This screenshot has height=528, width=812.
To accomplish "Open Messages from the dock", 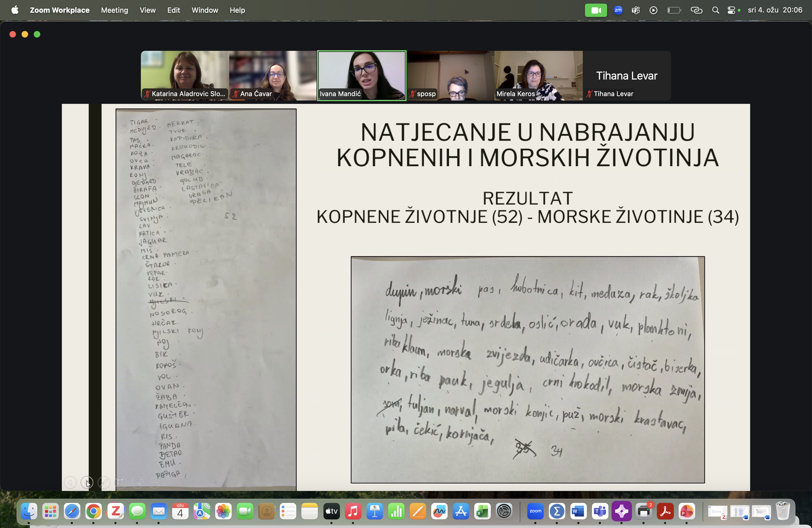I will [137, 511].
